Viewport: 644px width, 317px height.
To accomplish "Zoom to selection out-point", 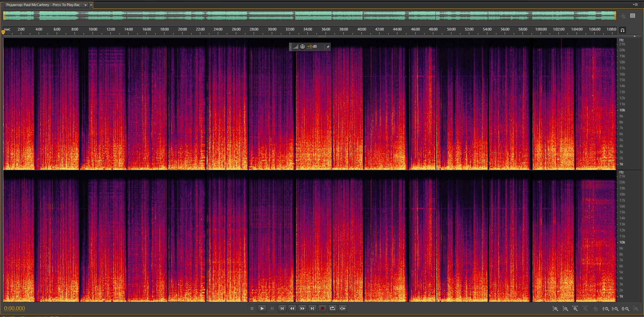I will click(x=615, y=309).
